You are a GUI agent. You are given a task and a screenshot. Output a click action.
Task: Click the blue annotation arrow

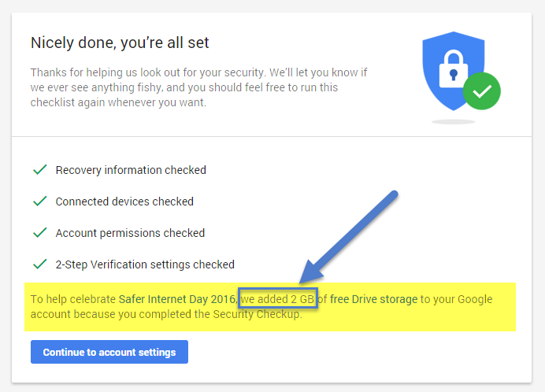point(347,238)
